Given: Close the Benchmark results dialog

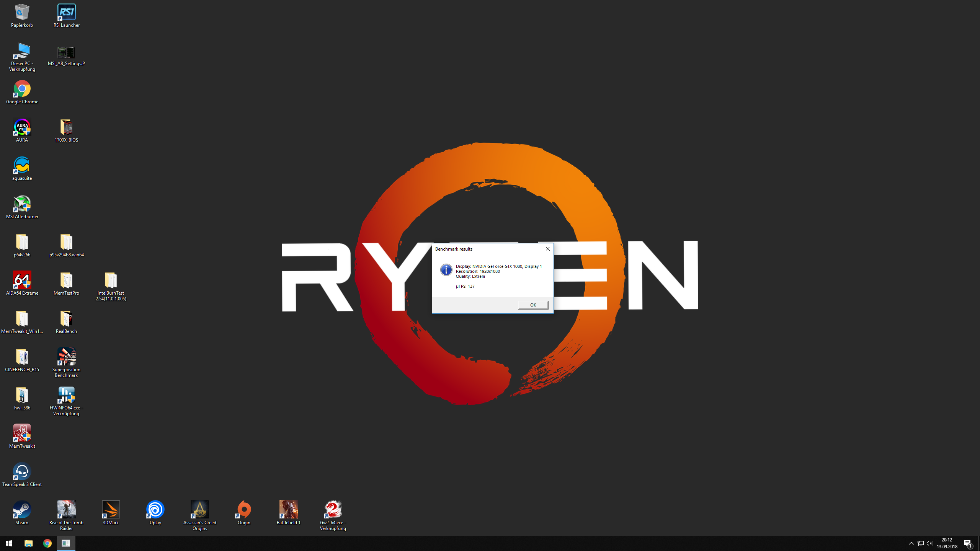Looking at the screenshot, I should 547,249.
